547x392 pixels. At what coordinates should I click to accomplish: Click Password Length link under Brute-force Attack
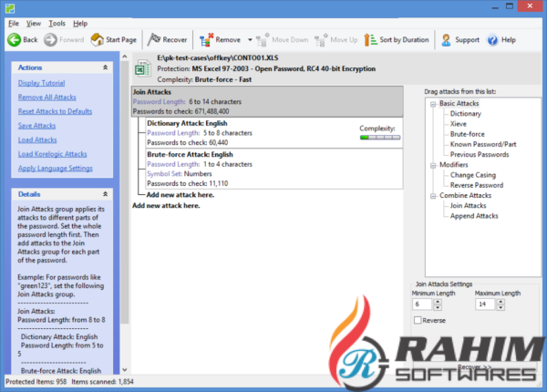coord(173,164)
